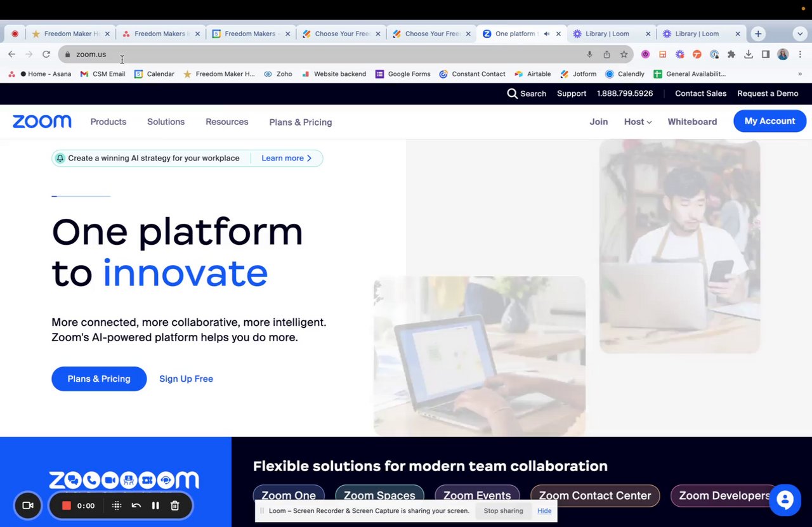The width and height of the screenshot is (812, 527).
Task: Mute the Zoom tab audio icon
Action: (x=547, y=34)
